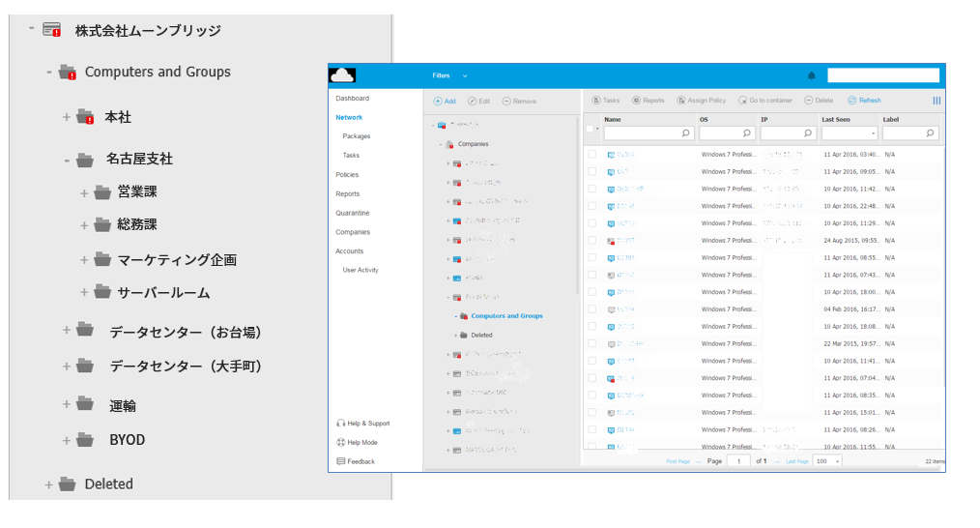This screenshot has height=528, width=980.
Task: Click the Edit toolbar button
Action: click(x=478, y=102)
